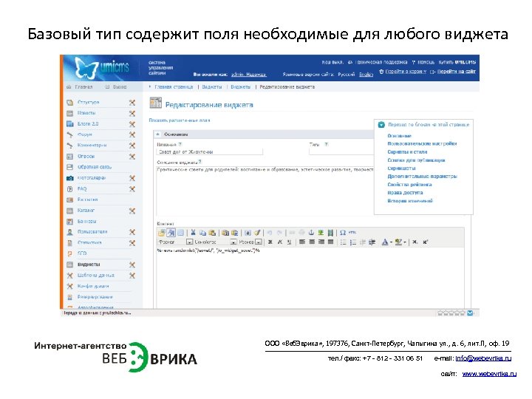Open the Семейство font dropdown

pyautogui.click(x=215, y=242)
